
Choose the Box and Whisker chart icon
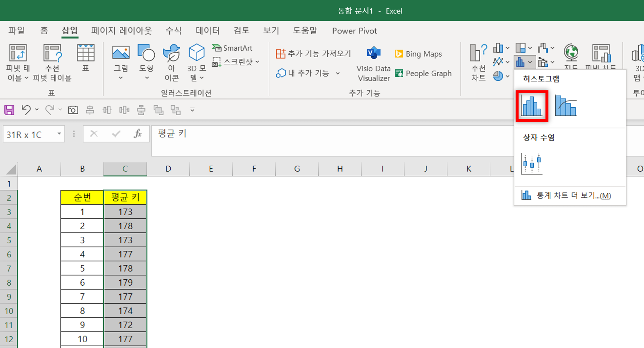[532, 163]
